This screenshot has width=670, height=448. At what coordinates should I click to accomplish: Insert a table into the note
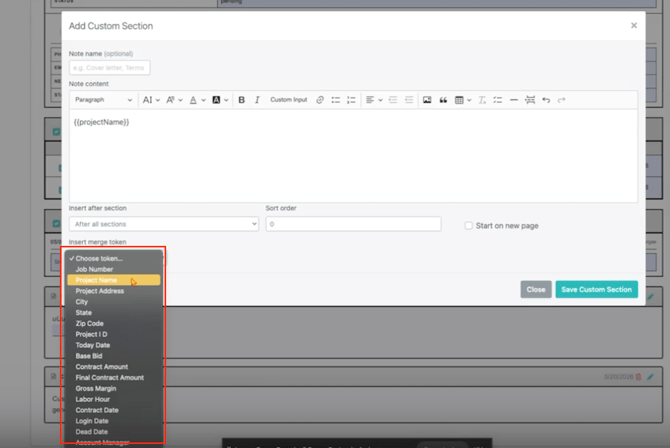(x=459, y=100)
